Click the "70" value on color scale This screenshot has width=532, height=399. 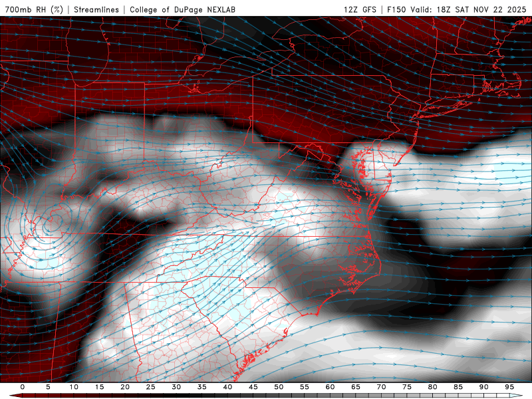(381, 387)
